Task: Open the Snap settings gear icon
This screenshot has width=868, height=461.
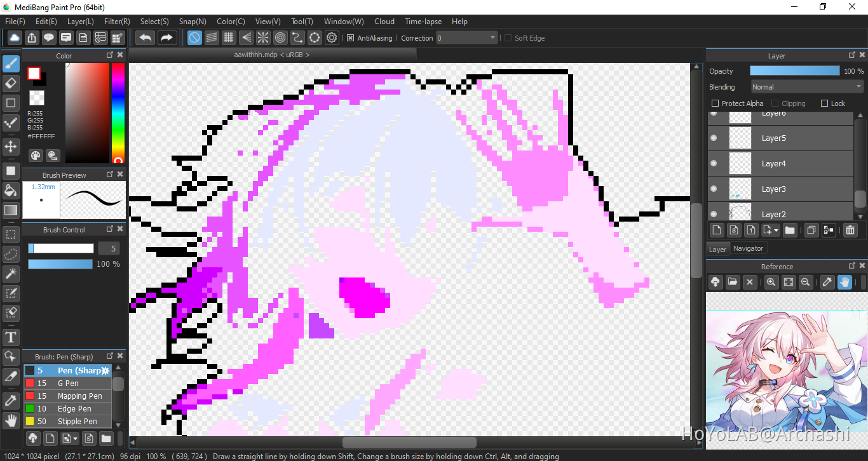Action: coord(332,37)
